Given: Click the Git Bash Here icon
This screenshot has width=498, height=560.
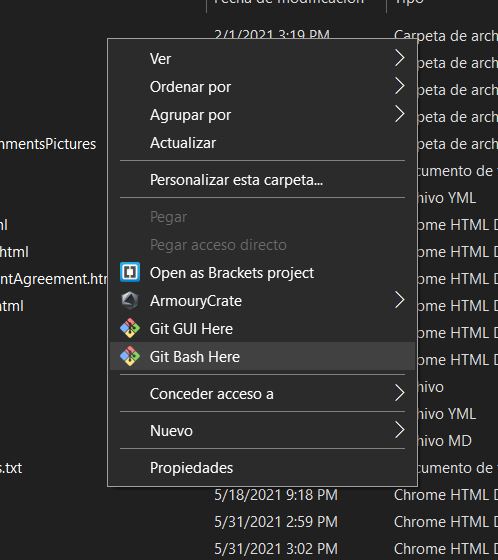Looking at the screenshot, I should tap(130, 356).
